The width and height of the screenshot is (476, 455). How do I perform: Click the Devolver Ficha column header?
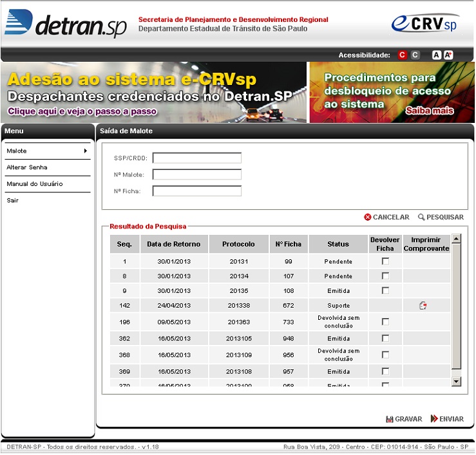coord(385,244)
